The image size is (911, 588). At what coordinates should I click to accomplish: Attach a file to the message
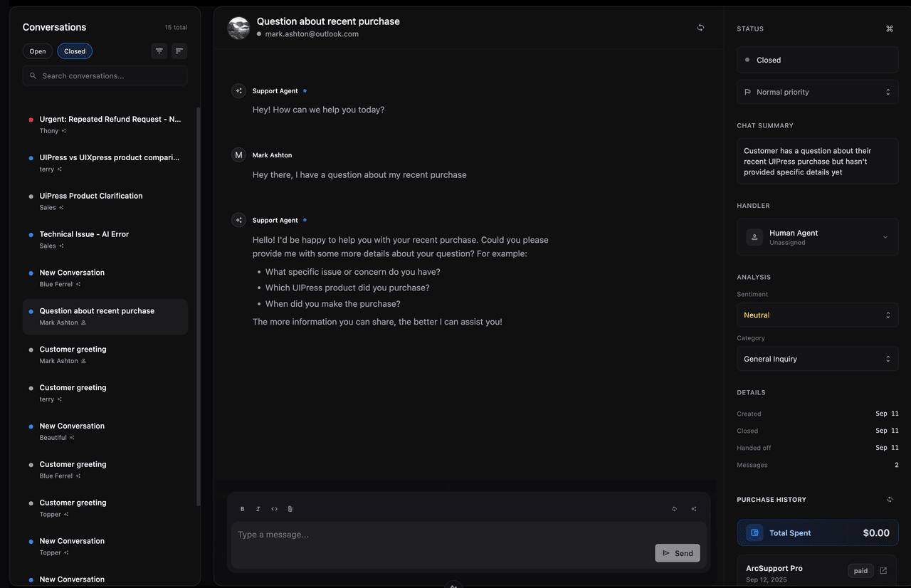click(290, 509)
